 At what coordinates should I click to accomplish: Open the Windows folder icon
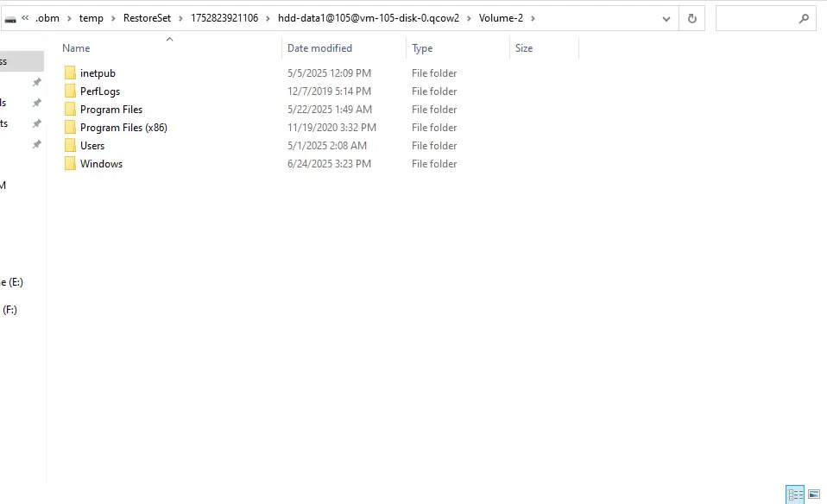[70, 163]
